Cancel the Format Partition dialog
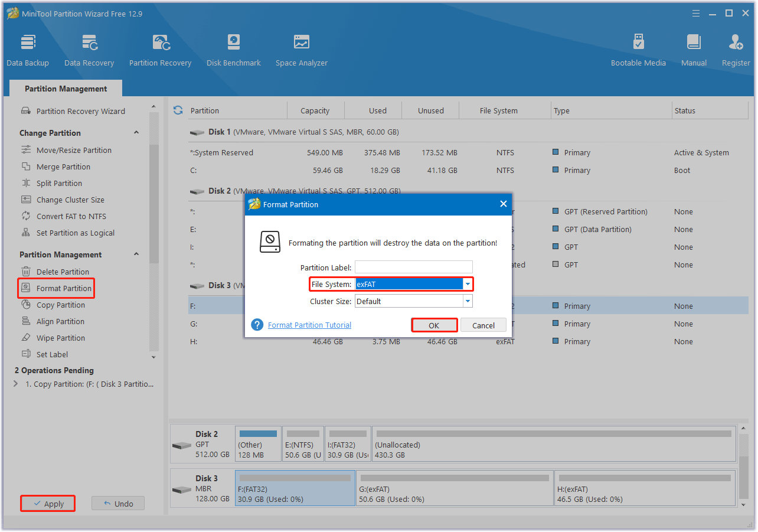Viewport: 758px width, 532px height. click(x=483, y=325)
